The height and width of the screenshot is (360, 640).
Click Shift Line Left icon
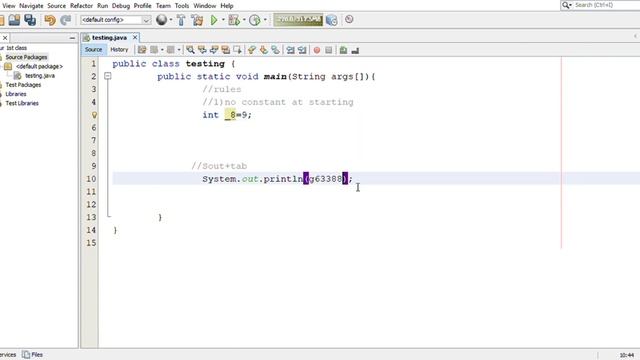coord(290,50)
